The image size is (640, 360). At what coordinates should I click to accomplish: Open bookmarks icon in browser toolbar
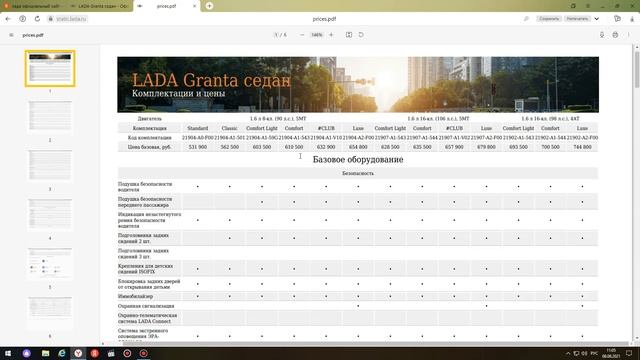coord(618,19)
